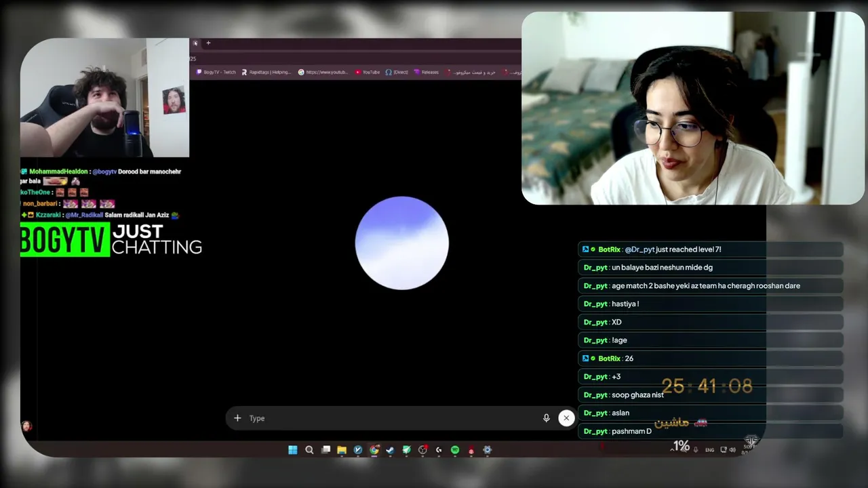Open a new browser tab with plus
The height and width of the screenshot is (488, 868).
pyautogui.click(x=208, y=43)
